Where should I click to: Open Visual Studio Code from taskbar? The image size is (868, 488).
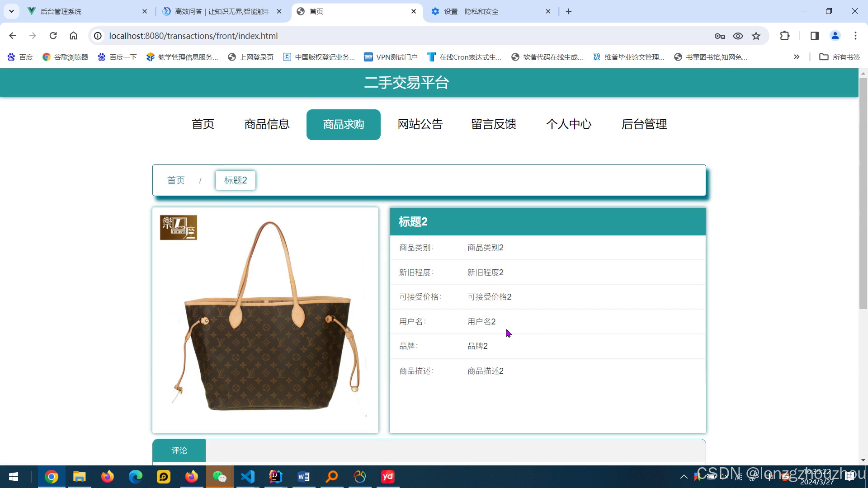pyautogui.click(x=248, y=477)
